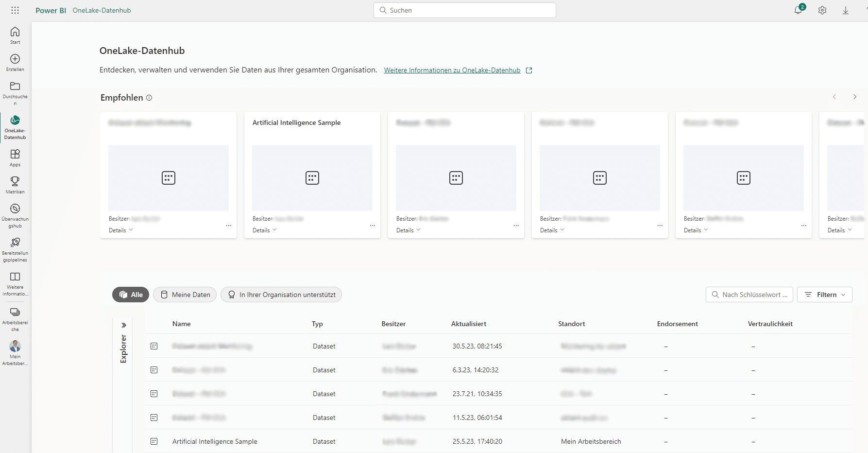Click timestamp 6.3.23, 14:20:32
The width and height of the screenshot is (868, 453).
click(476, 370)
